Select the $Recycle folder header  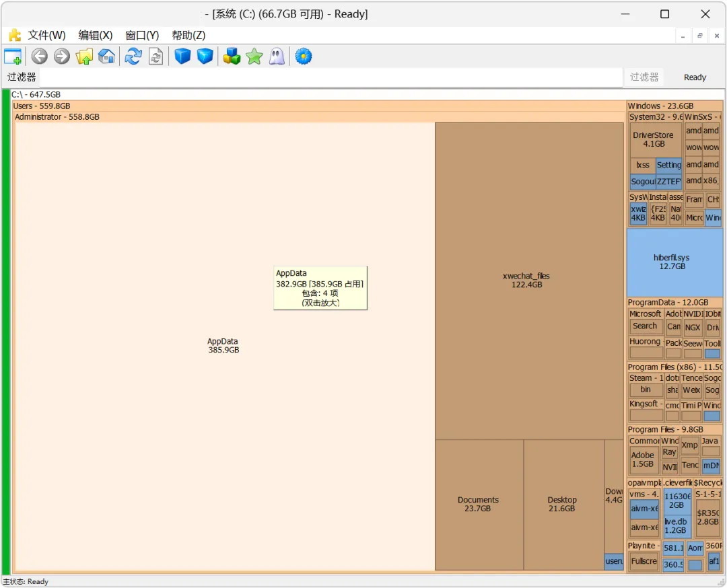[x=708, y=483]
